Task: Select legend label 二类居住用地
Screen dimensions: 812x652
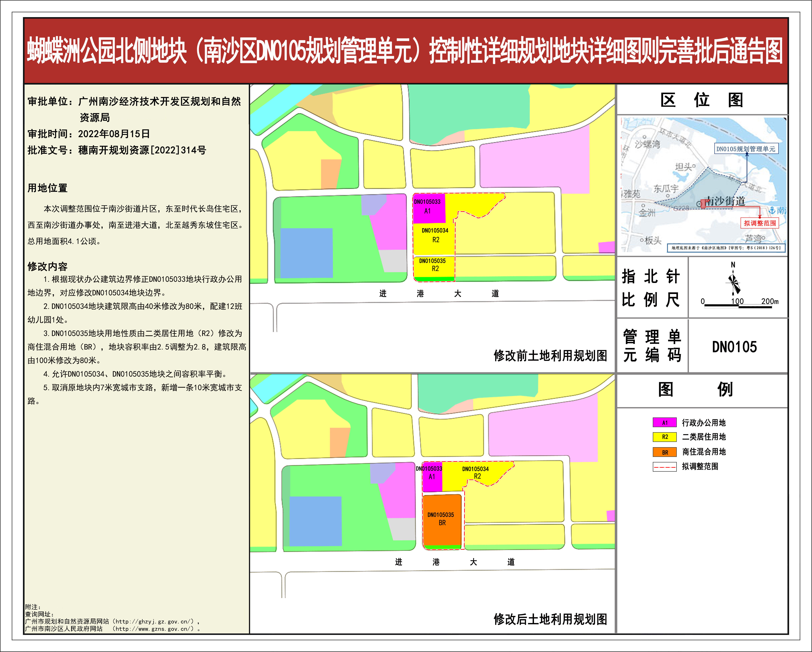Action: pos(704,437)
